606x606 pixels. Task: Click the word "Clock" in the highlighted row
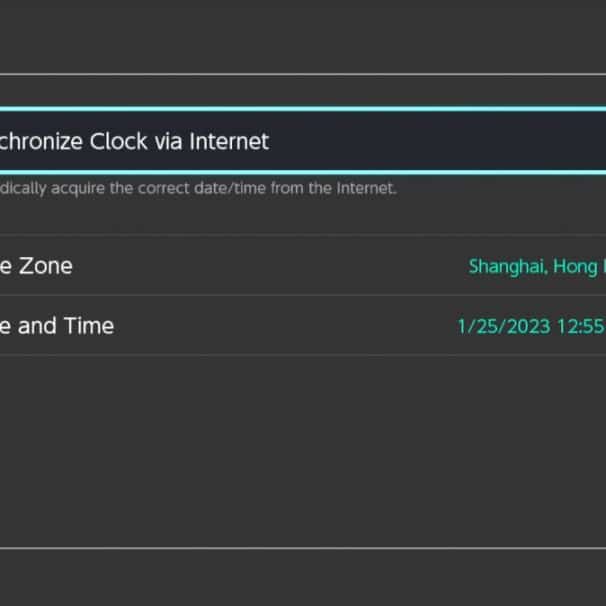(118, 141)
